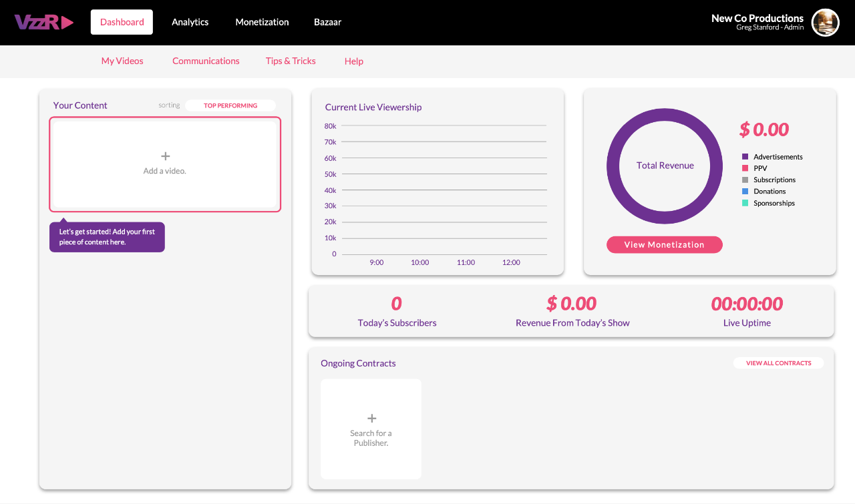855x504 pixels.
Task: Click the Let's get started tooltip
Action: 107,236
